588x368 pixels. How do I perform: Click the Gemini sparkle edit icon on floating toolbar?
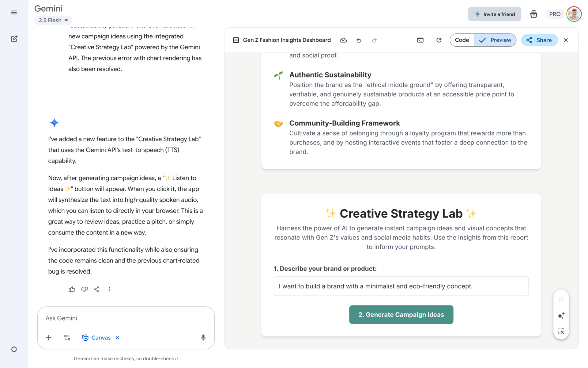coord(561,316)
